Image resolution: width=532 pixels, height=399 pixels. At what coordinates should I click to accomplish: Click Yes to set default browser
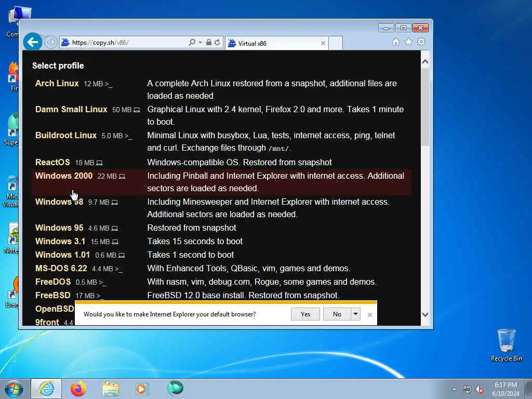coord(305,314)
